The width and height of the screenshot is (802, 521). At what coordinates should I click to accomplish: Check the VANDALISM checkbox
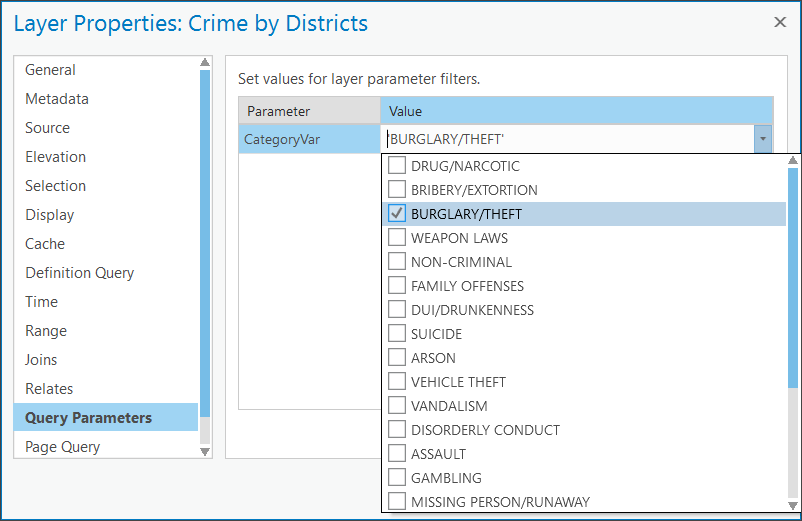[397, 406]
